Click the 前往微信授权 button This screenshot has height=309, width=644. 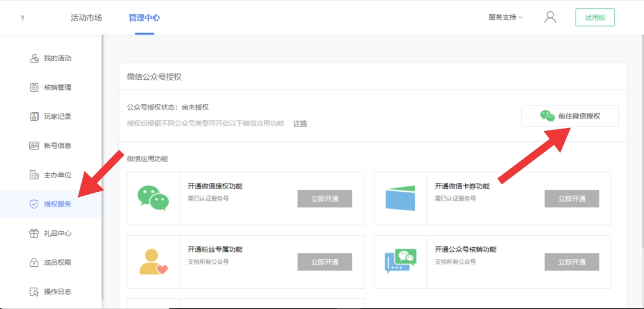coord(569,116)
